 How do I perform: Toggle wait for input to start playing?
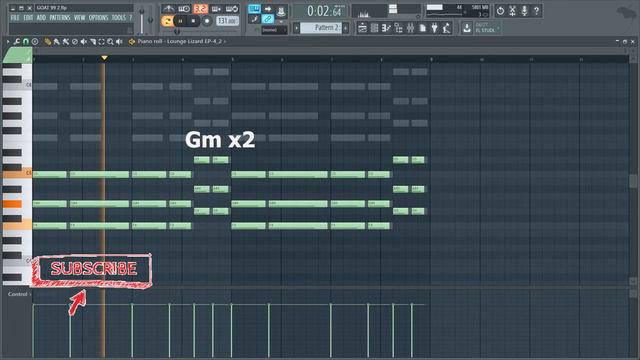point(184,9)
